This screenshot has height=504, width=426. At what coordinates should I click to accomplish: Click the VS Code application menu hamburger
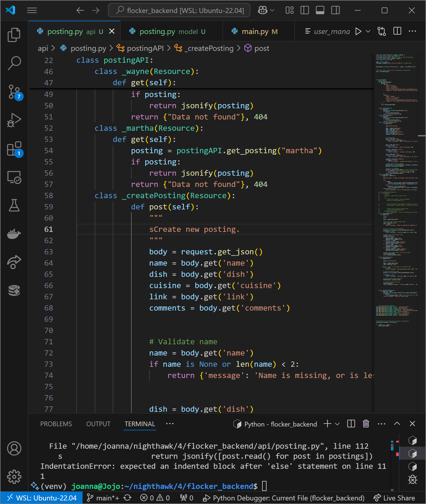coord(32,10)
